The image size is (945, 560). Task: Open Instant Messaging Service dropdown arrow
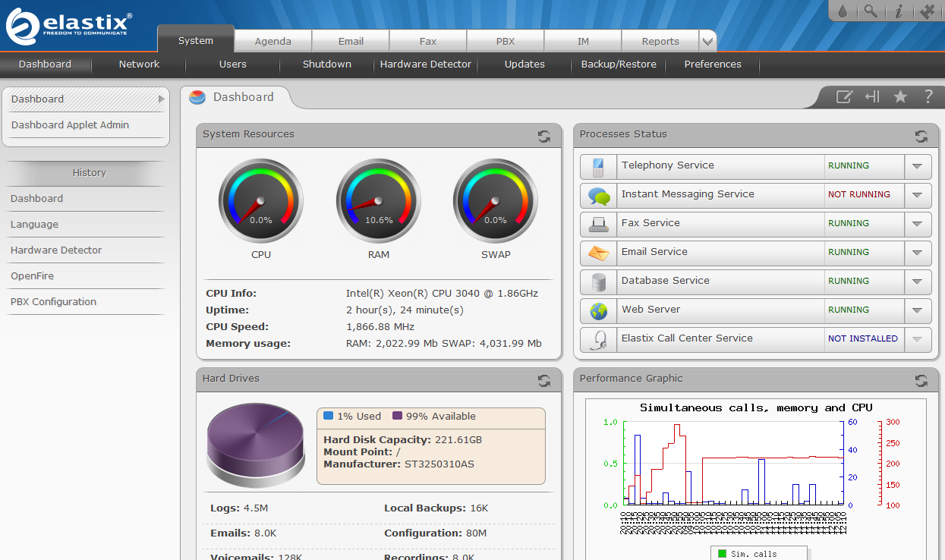click(917, 195)
